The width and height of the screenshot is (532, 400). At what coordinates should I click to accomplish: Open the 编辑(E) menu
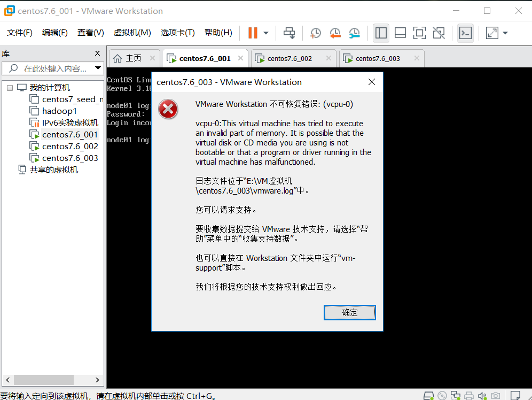coord(55,33)
